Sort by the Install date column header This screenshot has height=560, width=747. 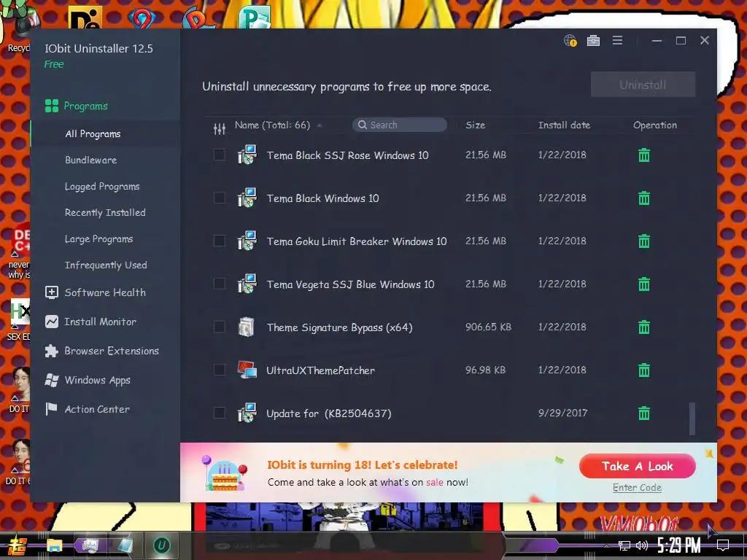(564, 125)
